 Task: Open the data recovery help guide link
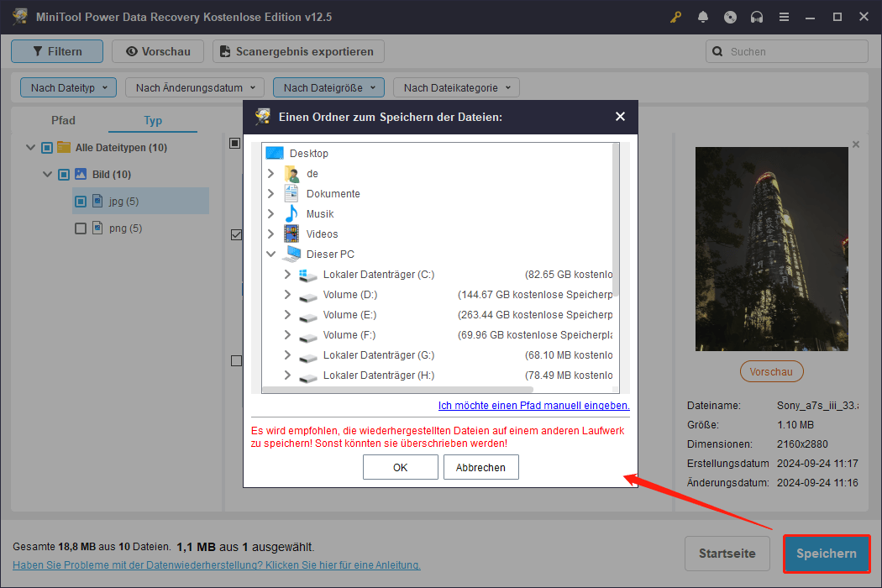(217, 565)
